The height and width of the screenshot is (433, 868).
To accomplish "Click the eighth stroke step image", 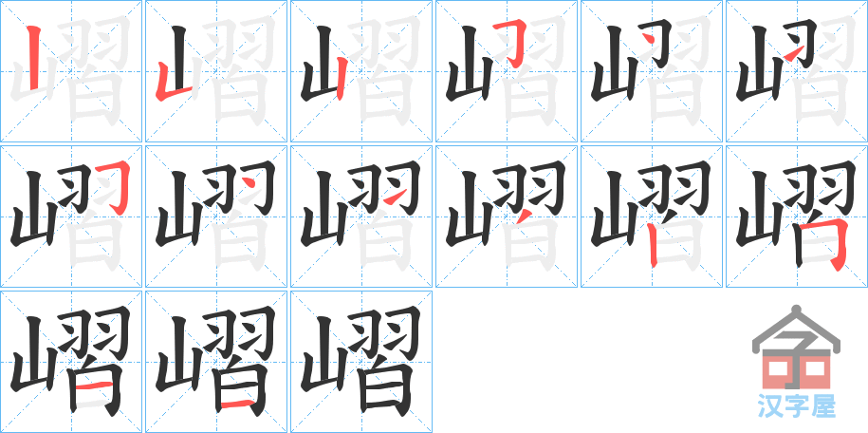I will [x=216, y=216].
